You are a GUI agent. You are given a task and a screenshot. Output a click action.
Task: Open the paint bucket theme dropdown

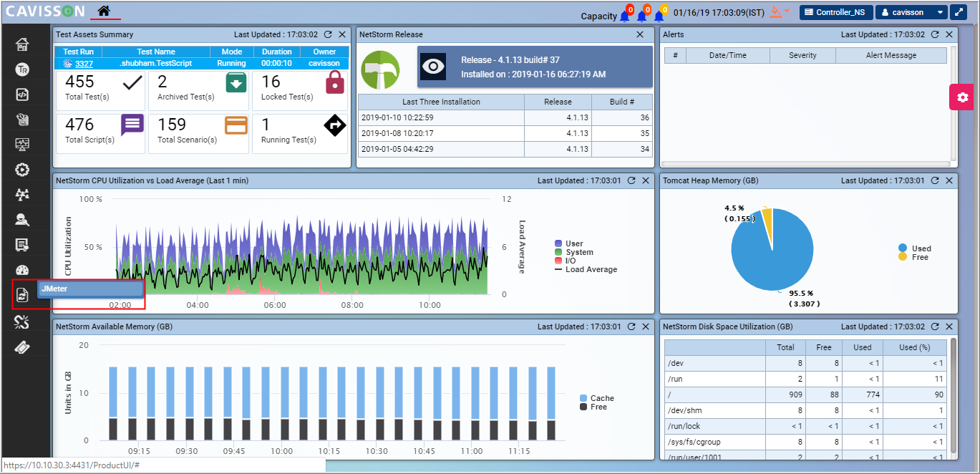tap(779, 12)
